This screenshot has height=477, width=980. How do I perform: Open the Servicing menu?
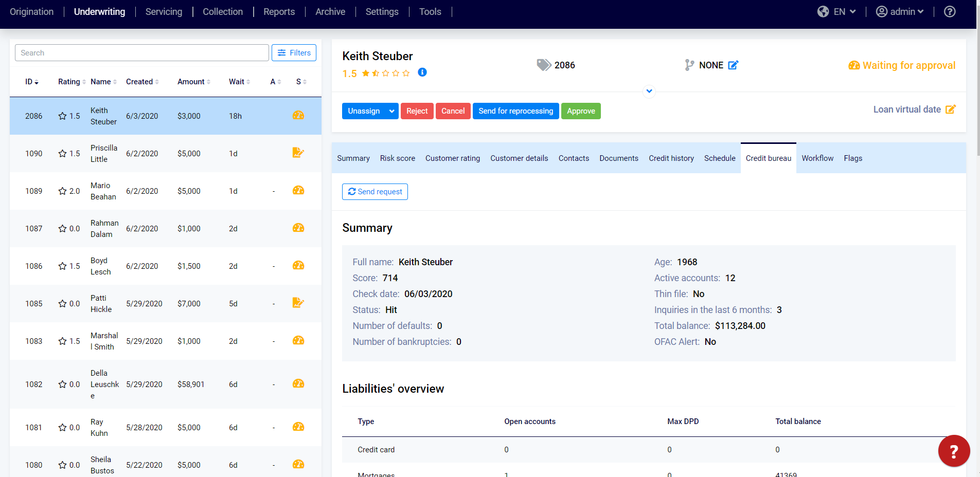164,11
